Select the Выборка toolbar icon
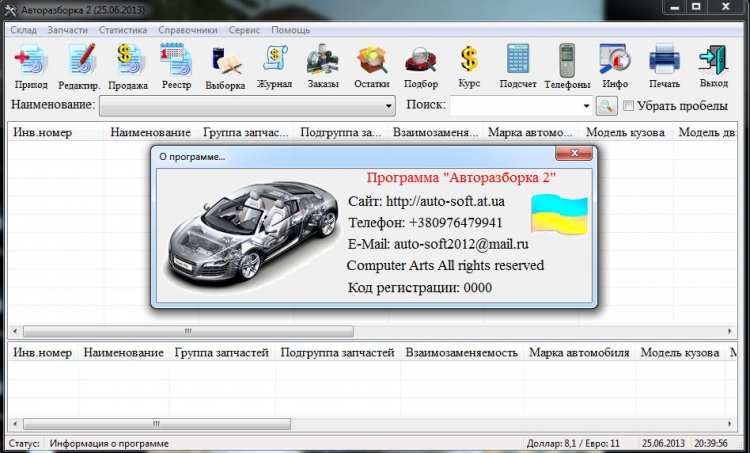 coord(225,59)
